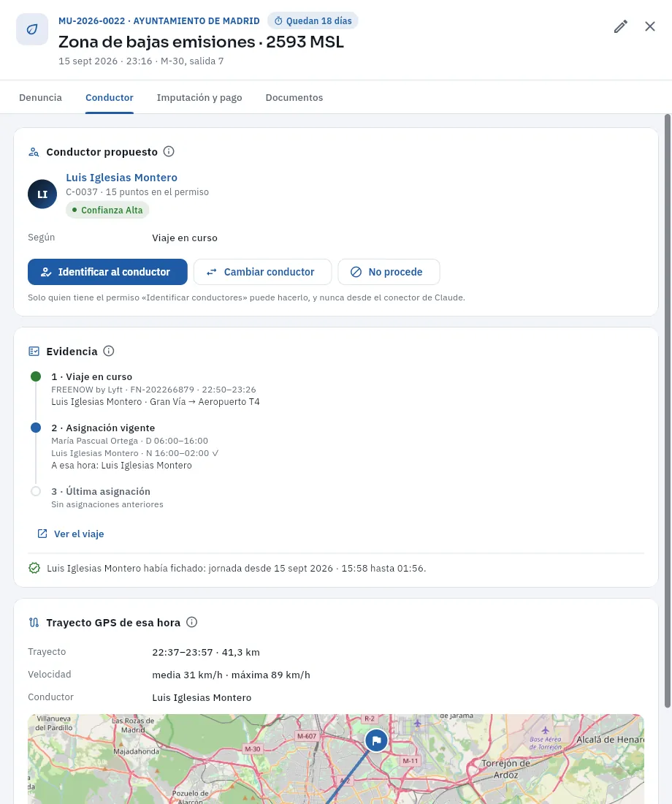Click reference text 'MU-2026-0022 · AYUNTAMIENTO DE MADRID'
672x804 pixels.
[x=159, y=21]
